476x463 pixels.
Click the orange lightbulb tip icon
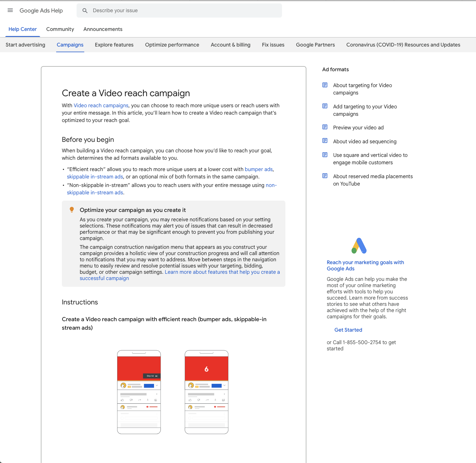tap(72, 210)
